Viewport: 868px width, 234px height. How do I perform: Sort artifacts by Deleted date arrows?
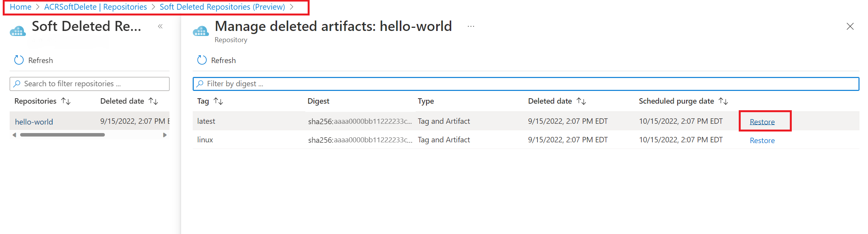click(x=581, y=101)
